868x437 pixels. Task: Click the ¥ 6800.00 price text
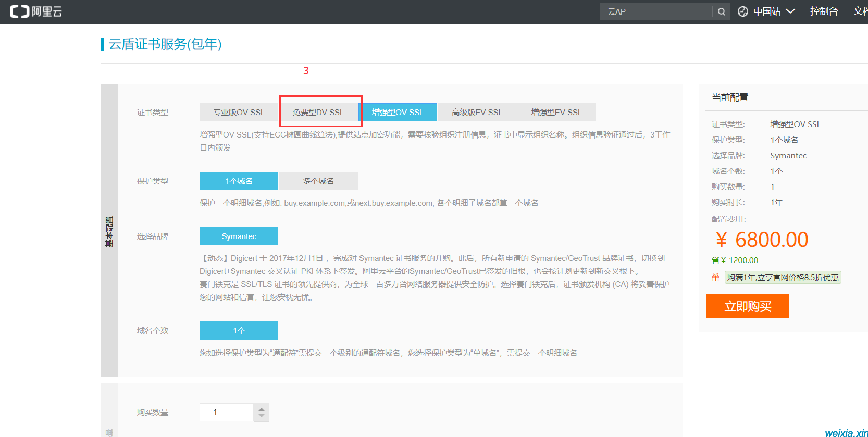(x=762, y=240)
